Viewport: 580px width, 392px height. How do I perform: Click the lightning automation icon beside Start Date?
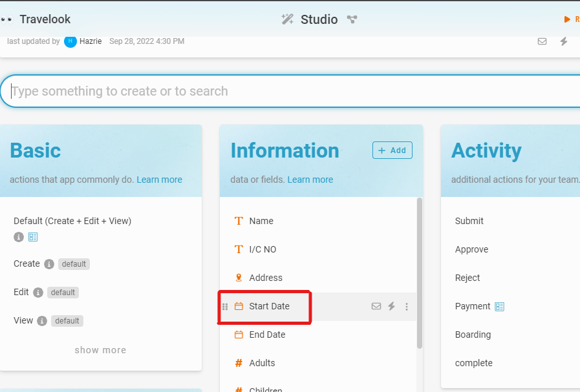coord(391,306)
